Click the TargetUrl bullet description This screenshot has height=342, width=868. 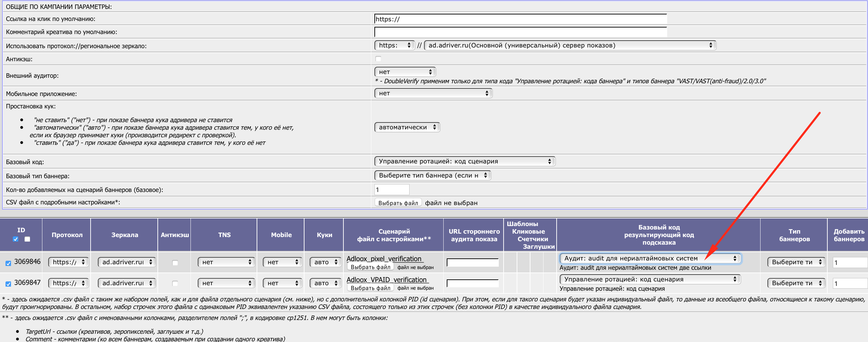114,332
